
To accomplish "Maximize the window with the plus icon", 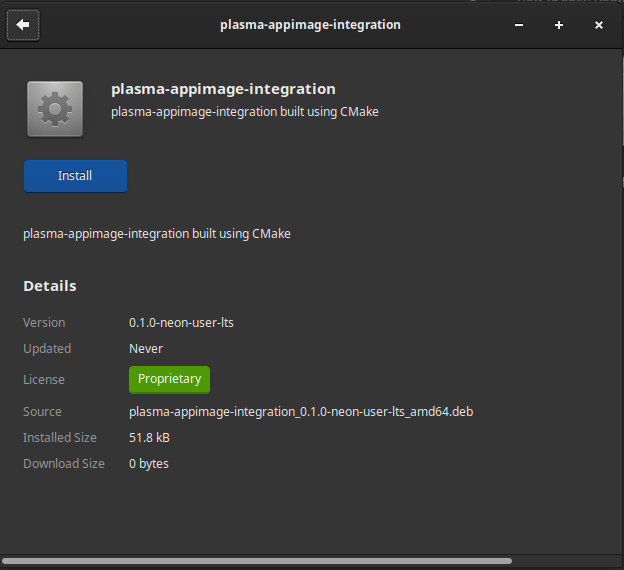I will pyautogui.click(x=559, y=25).
